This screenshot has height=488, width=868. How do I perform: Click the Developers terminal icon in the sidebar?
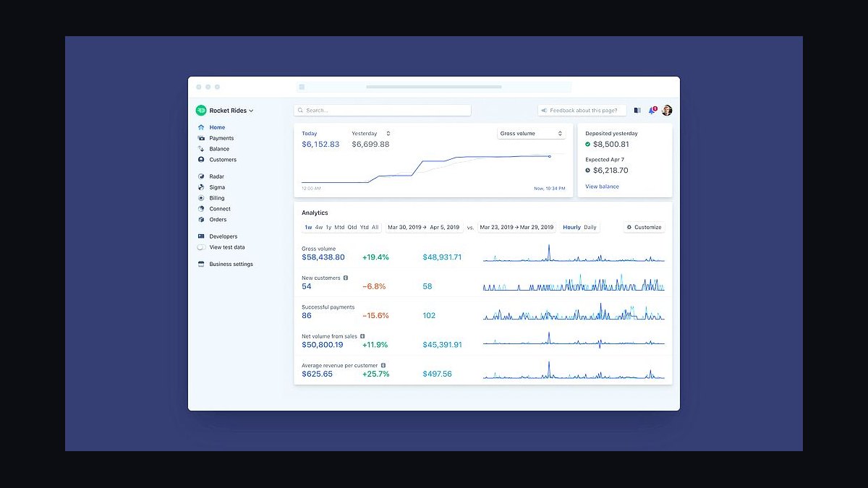(201, 236)
